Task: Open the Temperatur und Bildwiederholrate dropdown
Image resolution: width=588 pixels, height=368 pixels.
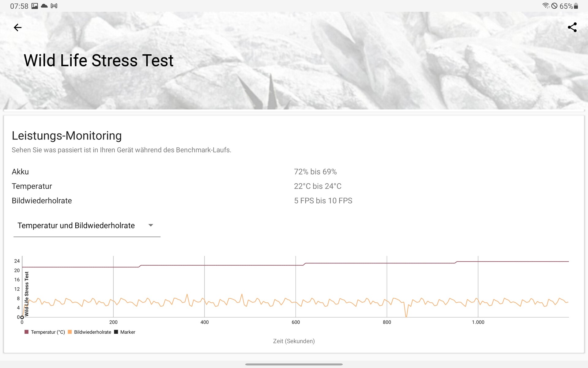Action: 76,226
